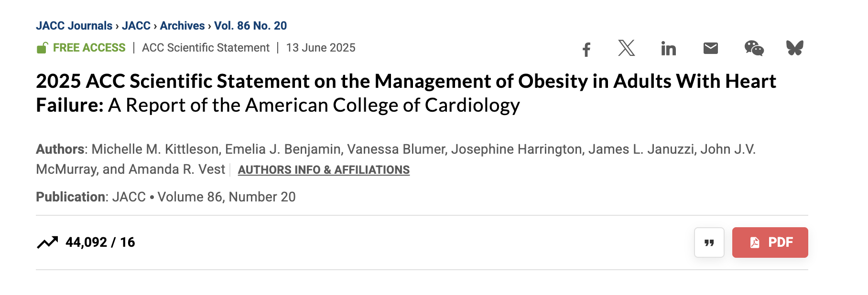
Task: Download the article PDF
Action: pyautogui.click(x=770, y=242)
